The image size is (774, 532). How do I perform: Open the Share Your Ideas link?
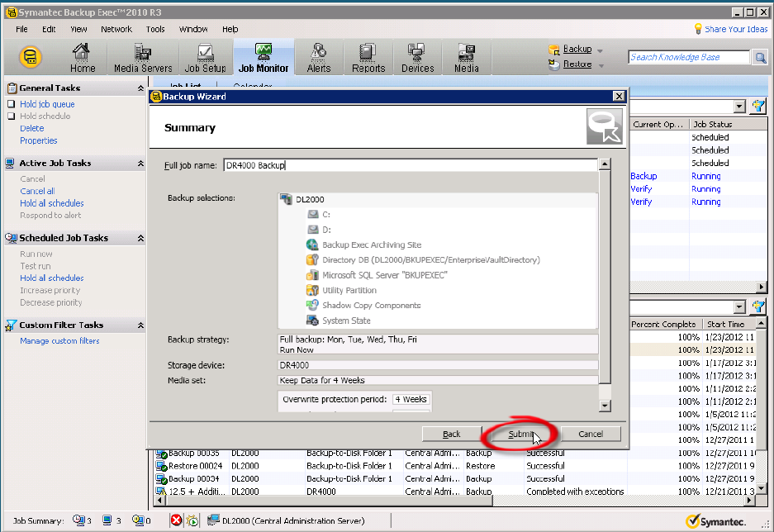click(736, 29)
